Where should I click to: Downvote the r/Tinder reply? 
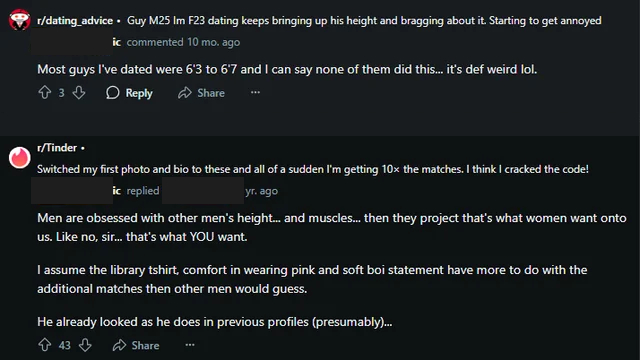pyautogui.click(x=85, y=345)
